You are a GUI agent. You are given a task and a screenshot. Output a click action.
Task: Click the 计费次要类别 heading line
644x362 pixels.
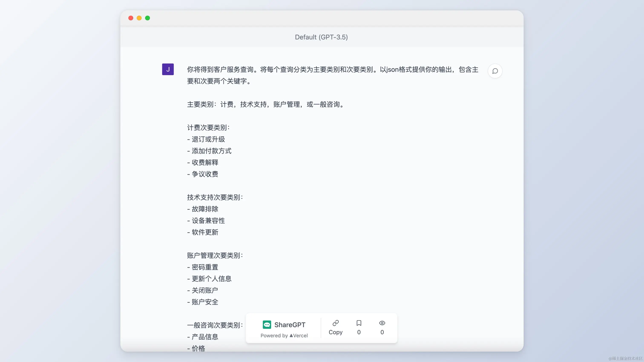(208, 128)
